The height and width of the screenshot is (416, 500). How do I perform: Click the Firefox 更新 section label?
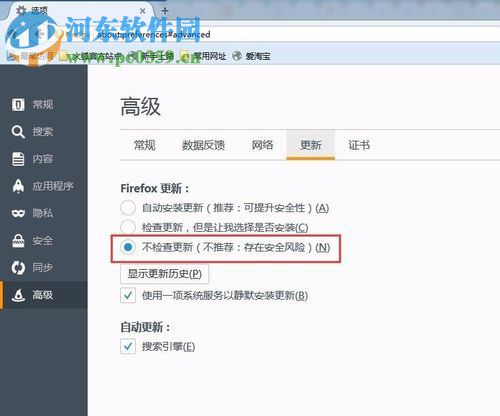tap(155, 189)
